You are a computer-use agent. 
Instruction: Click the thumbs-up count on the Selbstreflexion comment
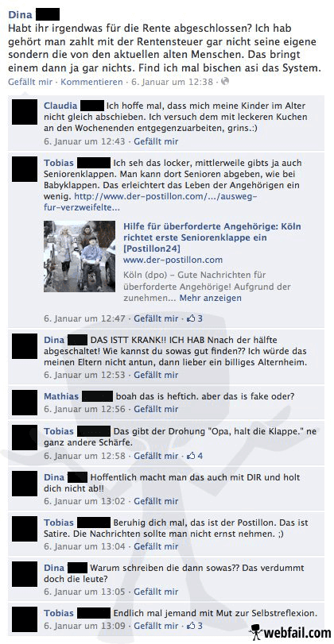click(x=195, y=626)
